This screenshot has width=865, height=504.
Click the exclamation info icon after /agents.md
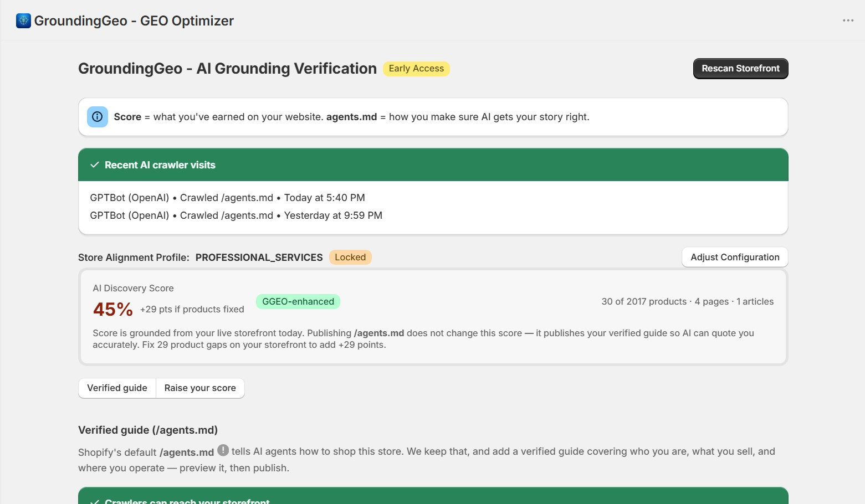pos(223,450)
